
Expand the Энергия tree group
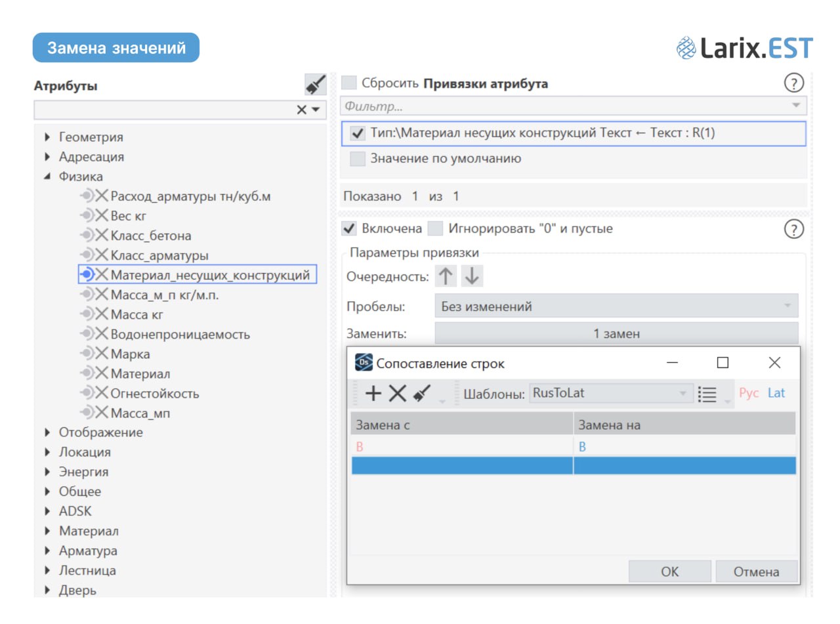(x=47, y=472)
